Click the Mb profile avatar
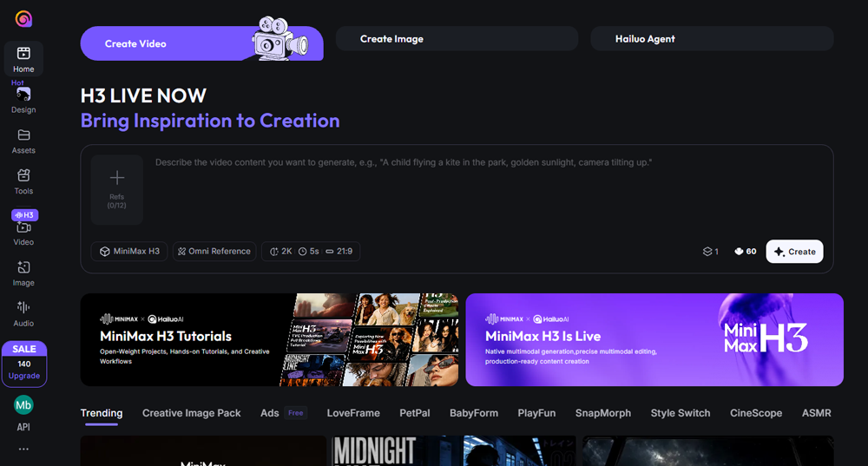 click(23, 405)
